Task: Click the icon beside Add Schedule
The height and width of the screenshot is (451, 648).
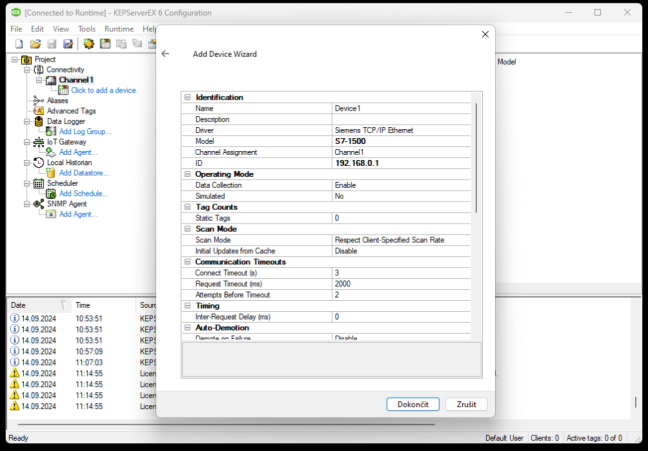Action: 51,193
